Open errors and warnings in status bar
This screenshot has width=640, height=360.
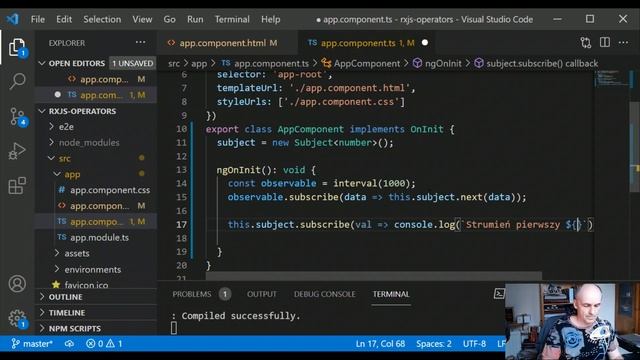click(x=104, y=344)
